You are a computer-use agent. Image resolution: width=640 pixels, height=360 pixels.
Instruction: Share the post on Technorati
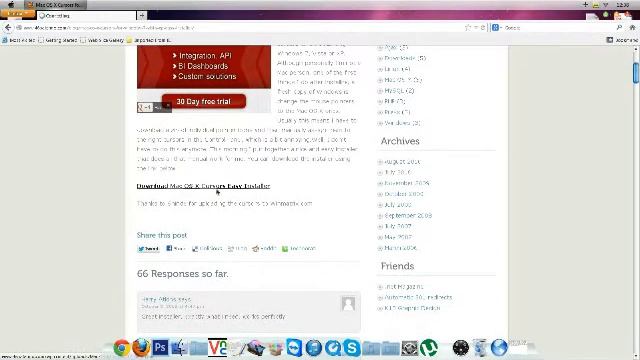(x=299, y=248)
